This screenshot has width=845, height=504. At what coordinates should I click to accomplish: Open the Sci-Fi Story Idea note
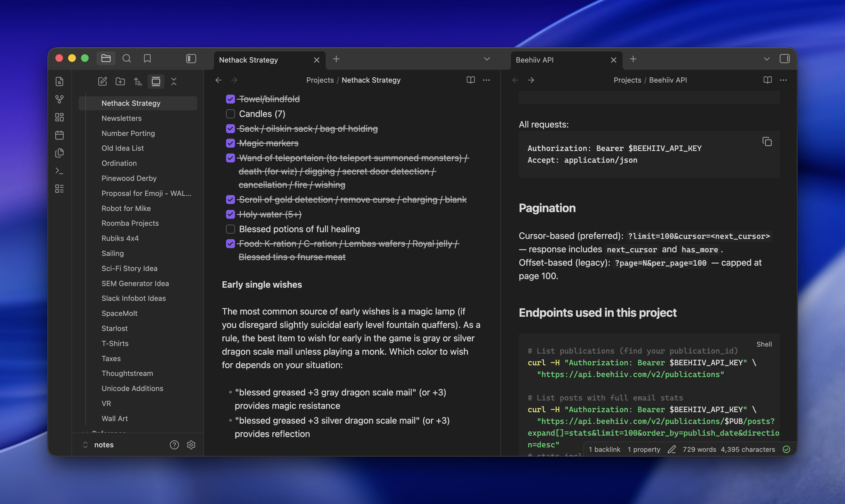pyautogui.click(x=138, y=269)
